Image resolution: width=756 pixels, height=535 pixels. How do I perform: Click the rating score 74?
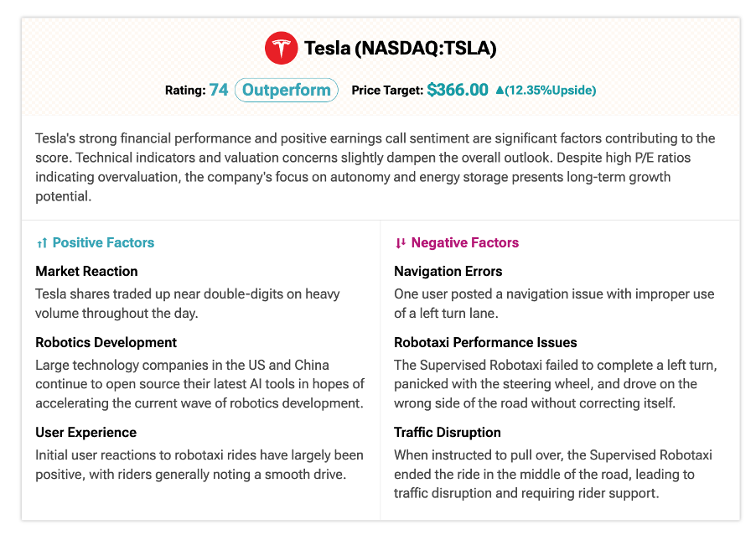219,90
